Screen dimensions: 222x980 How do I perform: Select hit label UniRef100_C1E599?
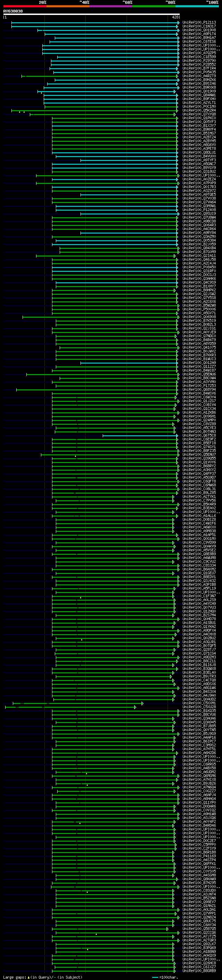pos(199,57)
